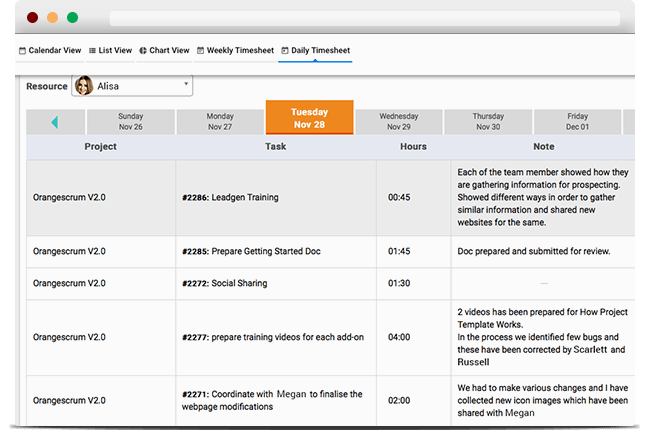
Task: Click the List View lines icon
Action: 92,50
